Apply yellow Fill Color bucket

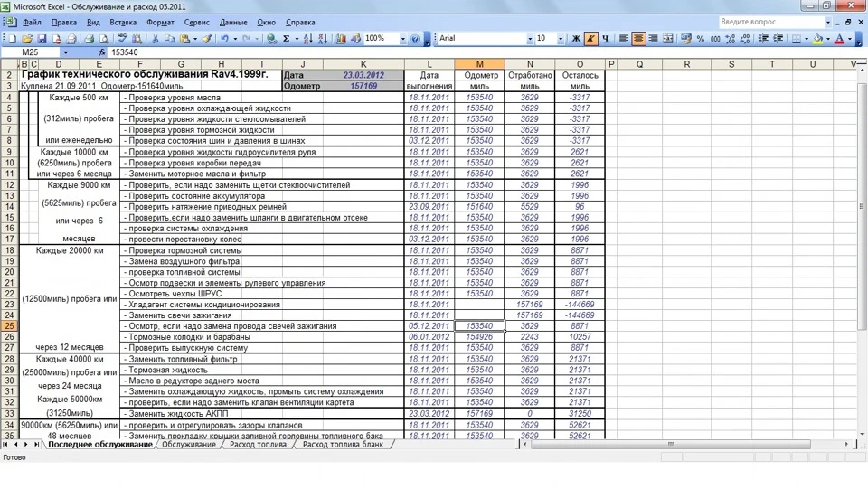coord(818,39)
